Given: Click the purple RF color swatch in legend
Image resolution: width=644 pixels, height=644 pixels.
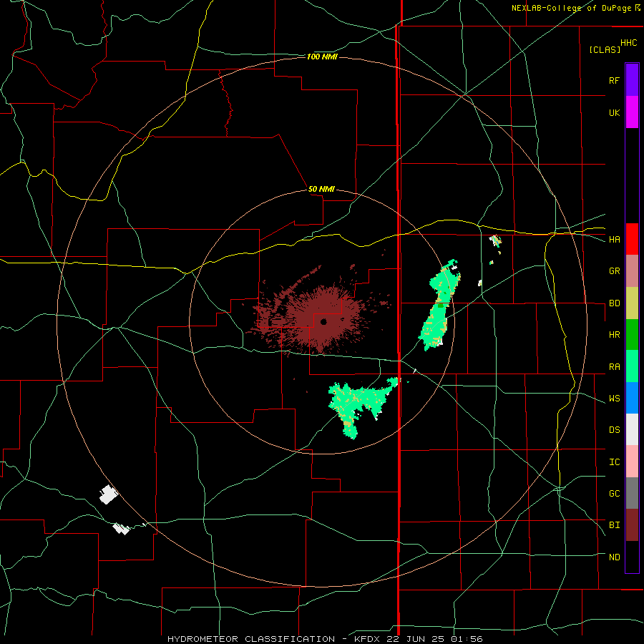Looking at the screenshot, I should (632, 80).
